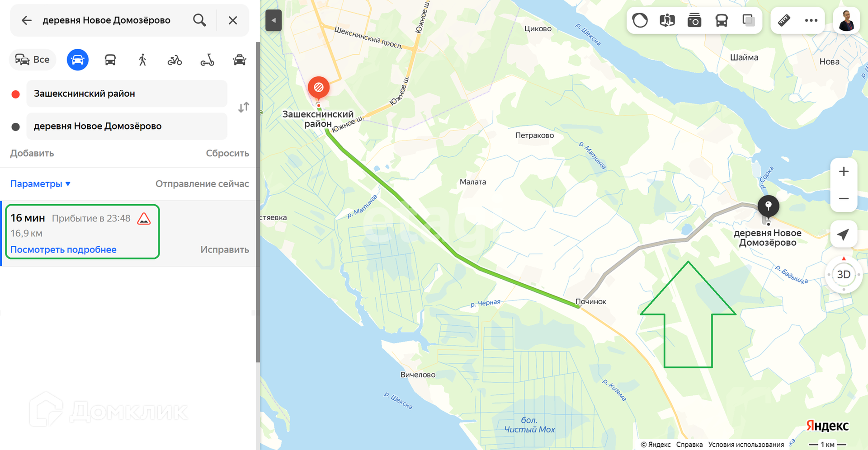Open the three-dots more menu
This screenshot has height=450, width=868.
[x=811, y=20]
